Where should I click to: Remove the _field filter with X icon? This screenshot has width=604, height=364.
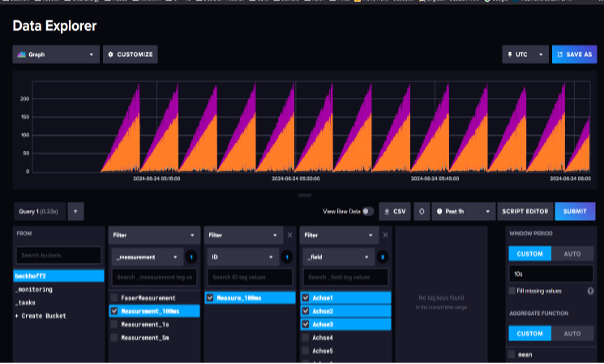[x=385, y=235]
